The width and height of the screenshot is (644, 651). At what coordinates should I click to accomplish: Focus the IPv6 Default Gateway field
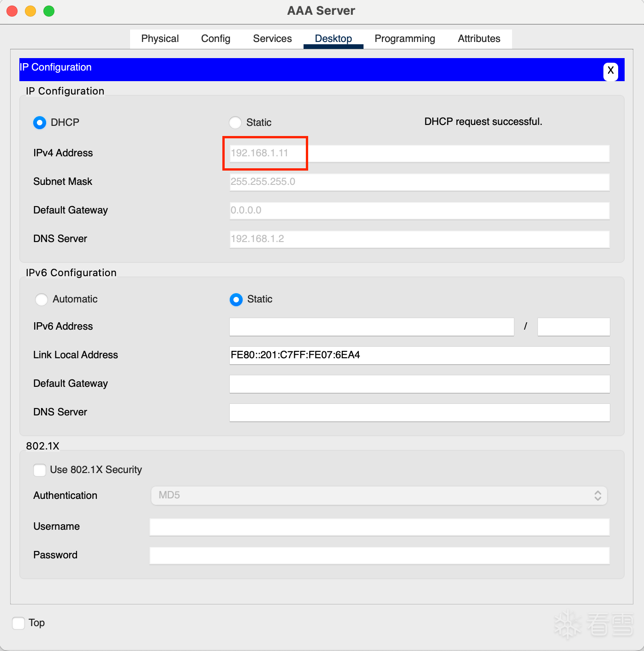click(x=420, y=384)
